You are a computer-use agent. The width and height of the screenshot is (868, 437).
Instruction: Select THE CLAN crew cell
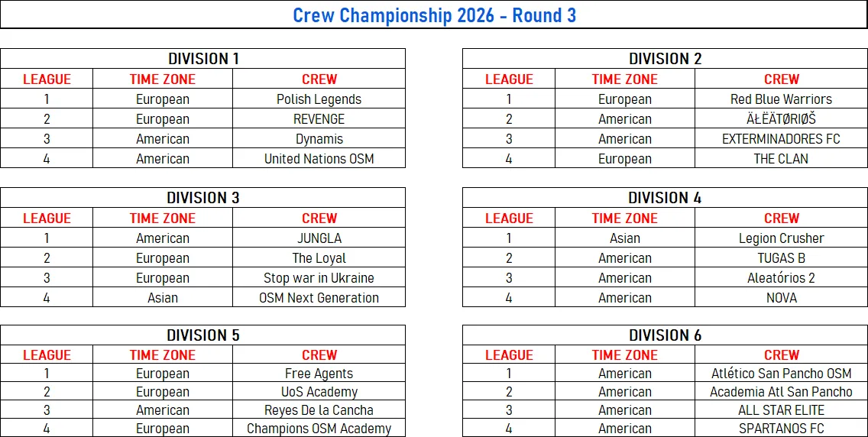pos(781,159)
